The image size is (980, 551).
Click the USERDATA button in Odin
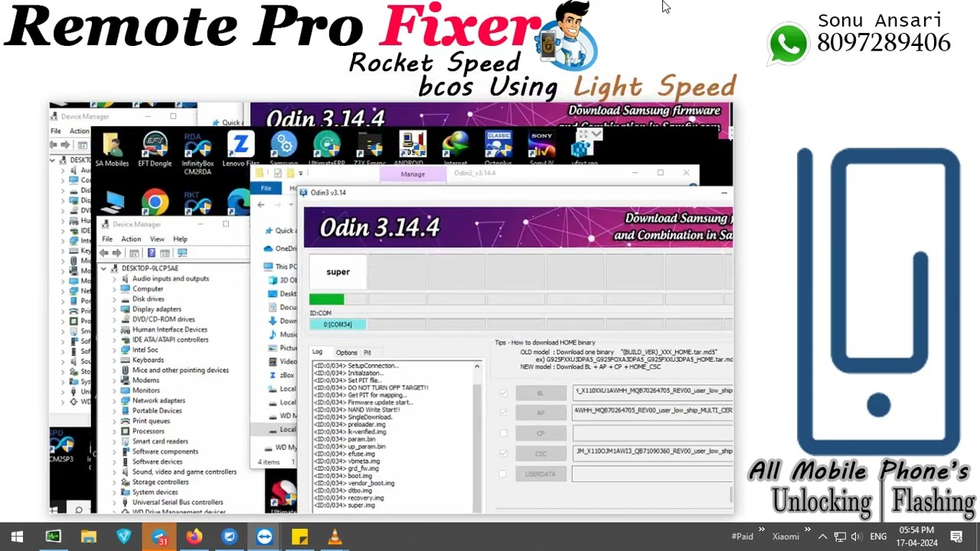[541, 474]
